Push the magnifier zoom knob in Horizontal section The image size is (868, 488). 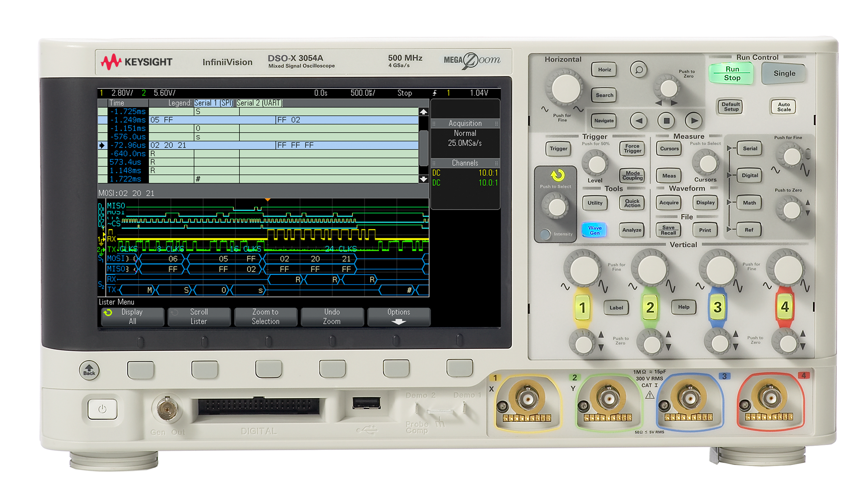638,70
